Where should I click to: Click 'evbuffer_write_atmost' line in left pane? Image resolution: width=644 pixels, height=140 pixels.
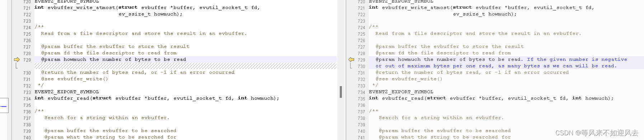(147, 7)
